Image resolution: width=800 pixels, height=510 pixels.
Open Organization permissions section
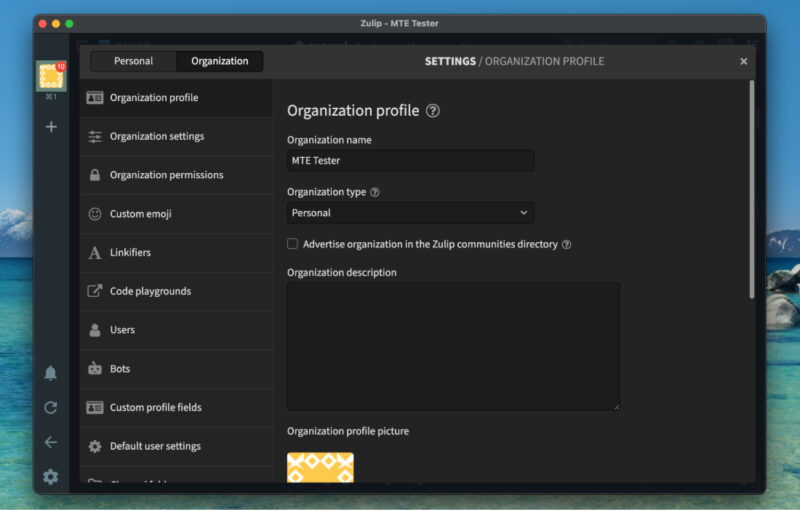166,175
